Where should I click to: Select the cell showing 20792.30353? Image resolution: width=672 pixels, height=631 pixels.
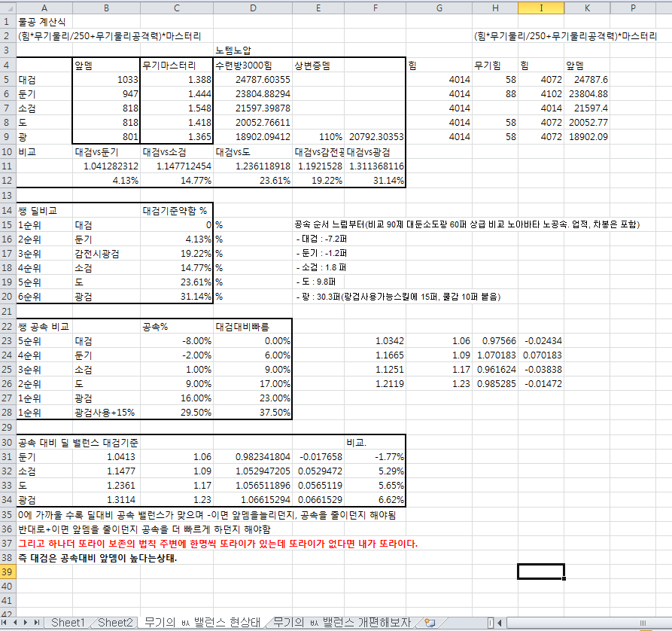point(376,137)
